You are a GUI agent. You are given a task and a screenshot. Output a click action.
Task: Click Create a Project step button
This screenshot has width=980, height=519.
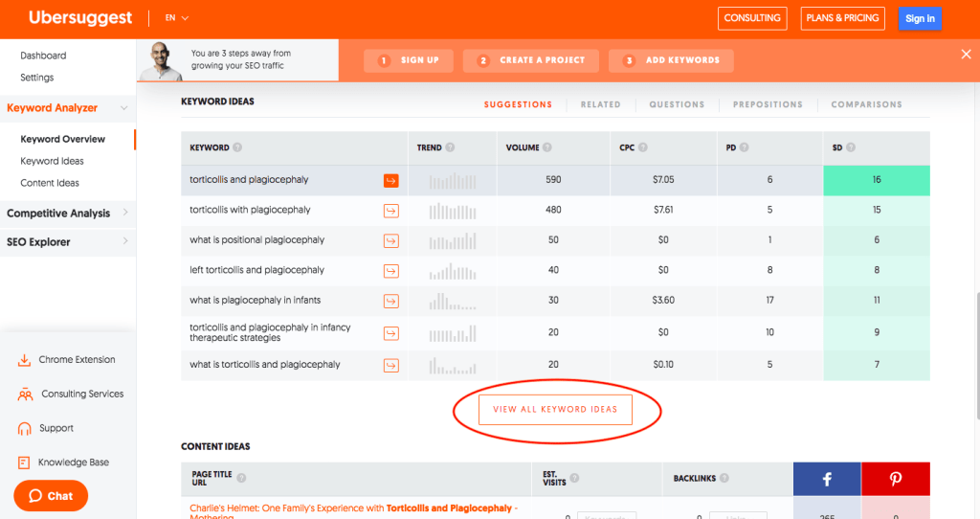[x=530, y=60]
